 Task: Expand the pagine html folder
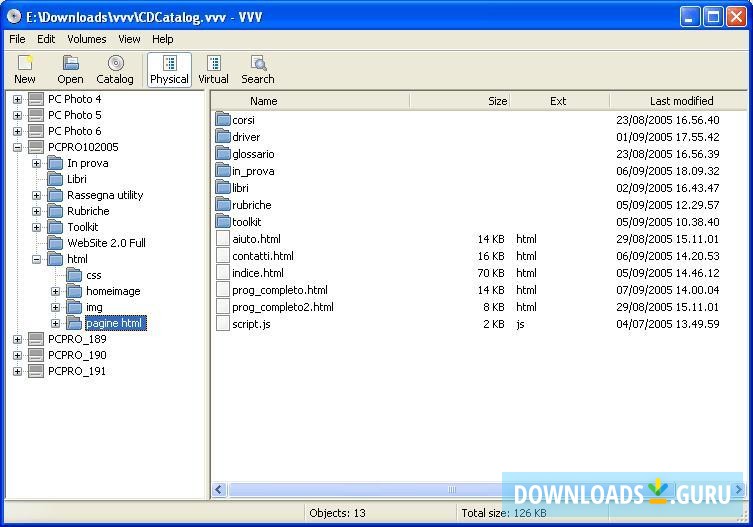coord(56,323)
